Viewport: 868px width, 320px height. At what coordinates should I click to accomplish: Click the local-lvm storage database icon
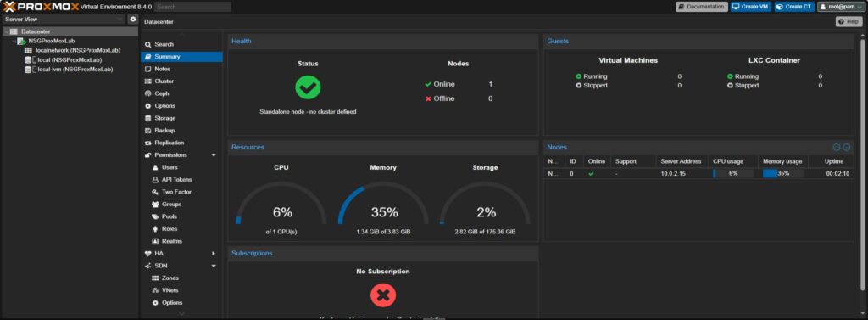(x=28, y=70)
